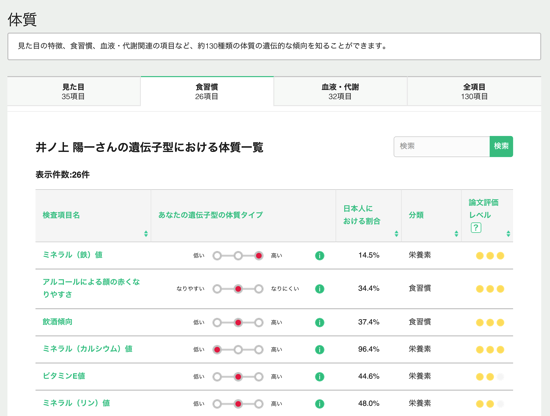Open the 飲酒傾向 link
The height and width of the screenshot is (416, 550).
[57, 322]
